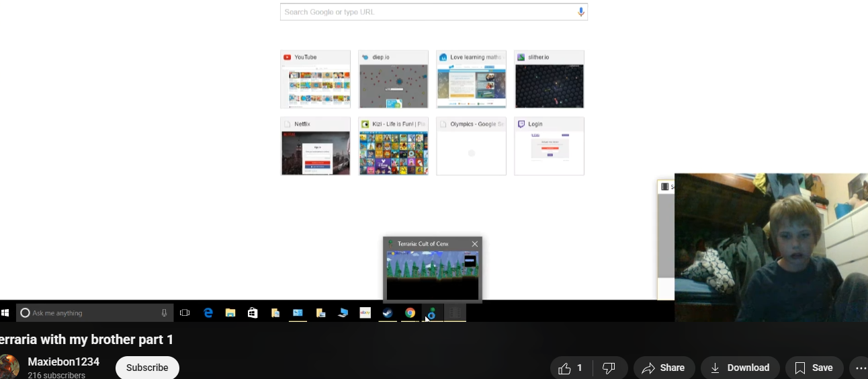The image size is (868, 379).
Task: Open File Explorer from taskbar
Action: click(230, 312)
